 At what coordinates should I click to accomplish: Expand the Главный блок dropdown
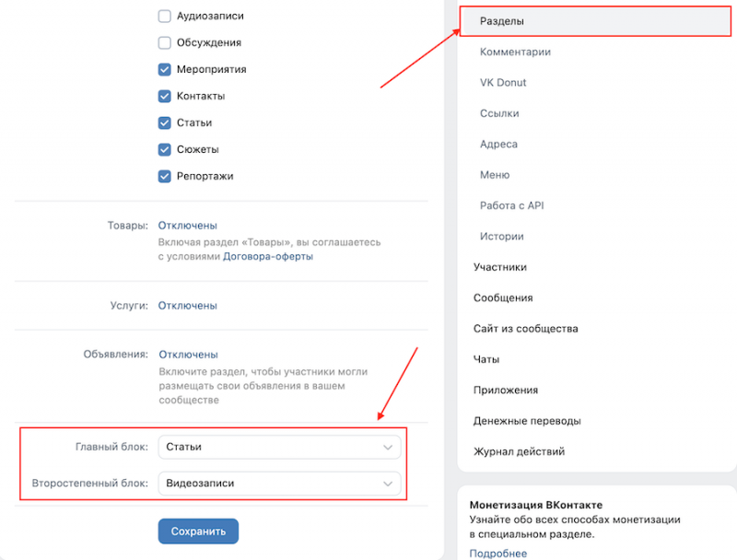[x=279, y=448]
